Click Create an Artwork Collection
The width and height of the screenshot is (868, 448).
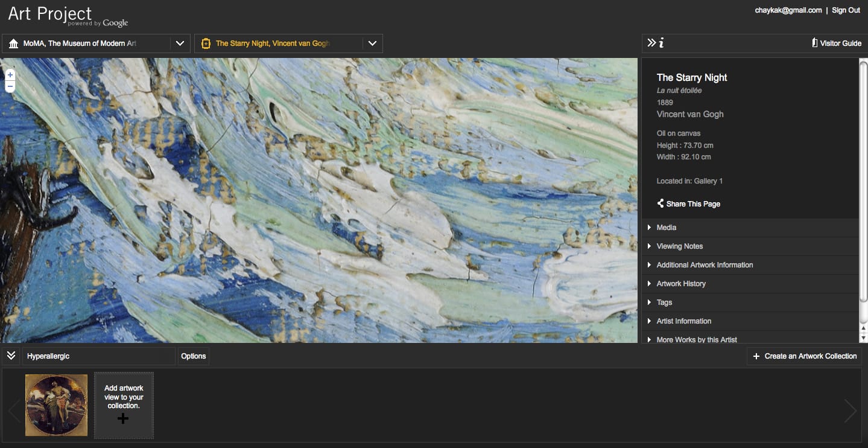pyautogui.click(x=805, y=356)
